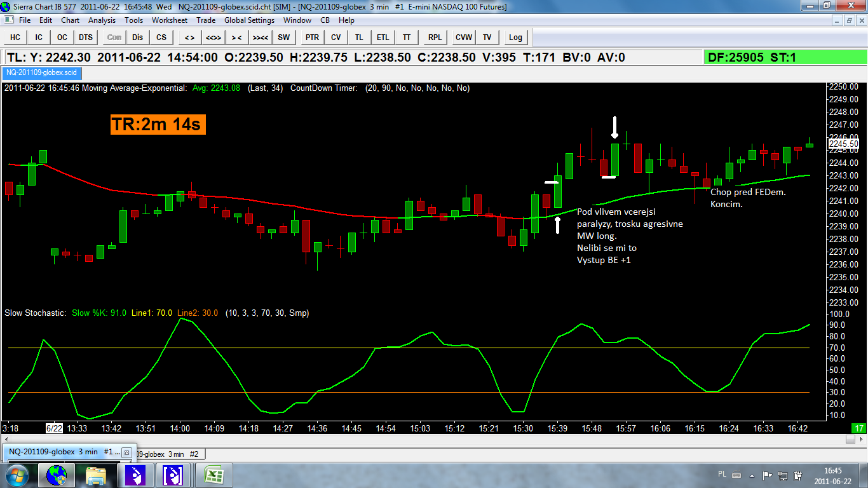Click the CV toolbar button
Screen dimensions: 868x488
tap(336, 37)
